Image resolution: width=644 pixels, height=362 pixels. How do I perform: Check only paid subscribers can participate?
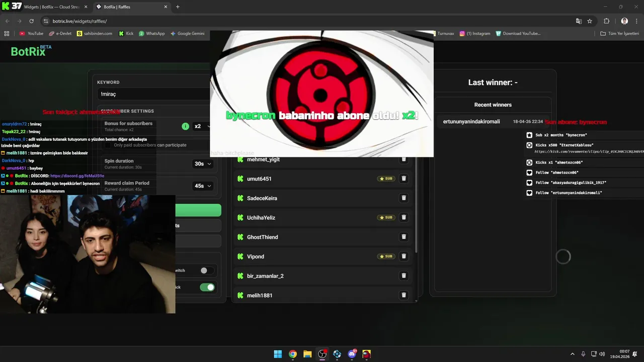[108, 145]
